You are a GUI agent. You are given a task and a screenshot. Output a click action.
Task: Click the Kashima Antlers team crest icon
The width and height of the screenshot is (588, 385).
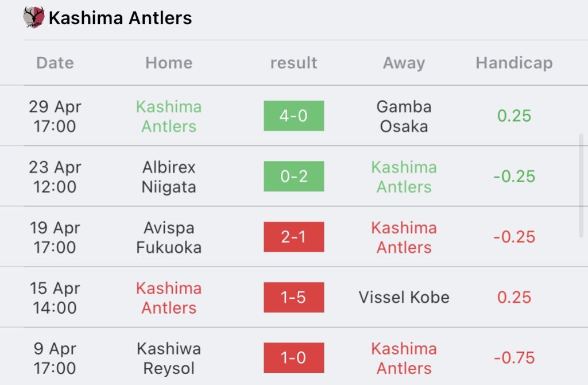pos(34,17)
